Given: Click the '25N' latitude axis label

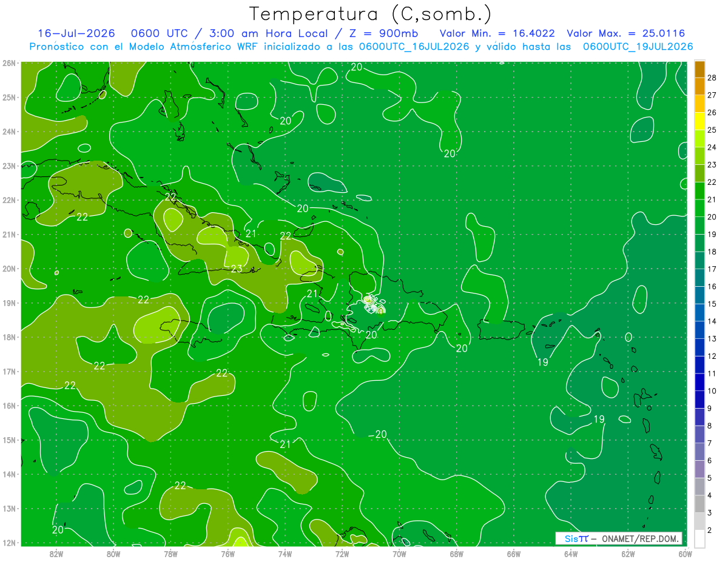Looking at the screenshot, I should point(8,97).
